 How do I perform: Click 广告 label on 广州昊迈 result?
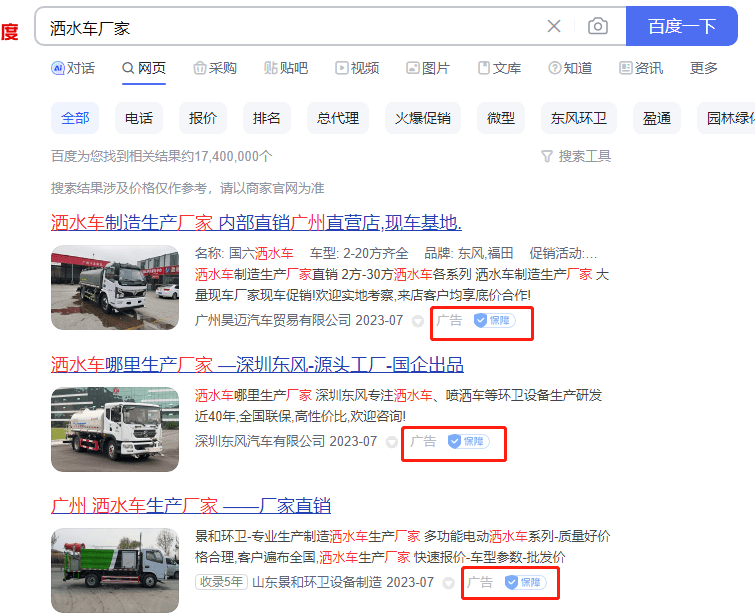449,320
